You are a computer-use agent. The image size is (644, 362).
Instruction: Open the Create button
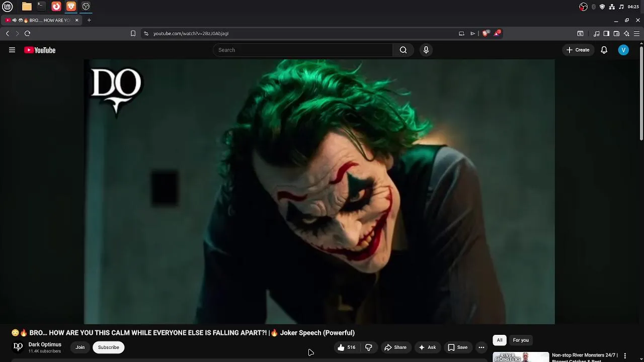pos(578,50)
